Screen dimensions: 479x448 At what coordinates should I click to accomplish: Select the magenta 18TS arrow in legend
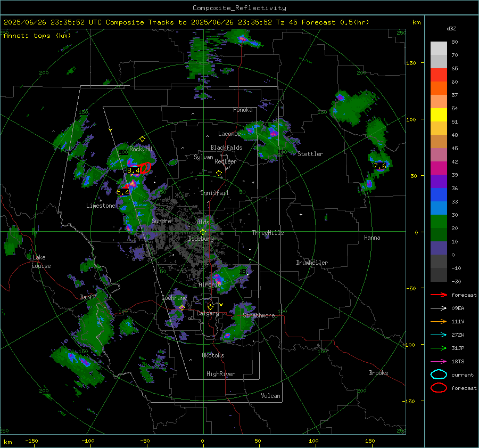click(x=439, y=362)
